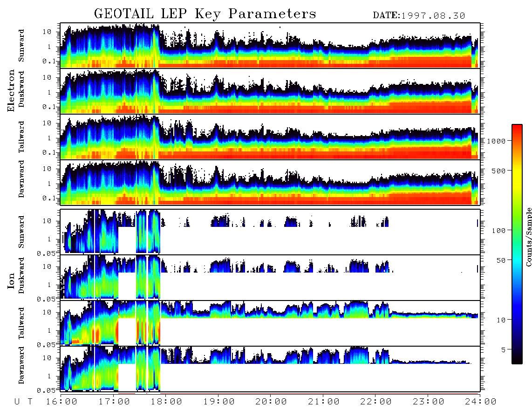Screen dimensions: 532x410
Task: Click the "21:00" time tick label
Action: tap(324, 402)
